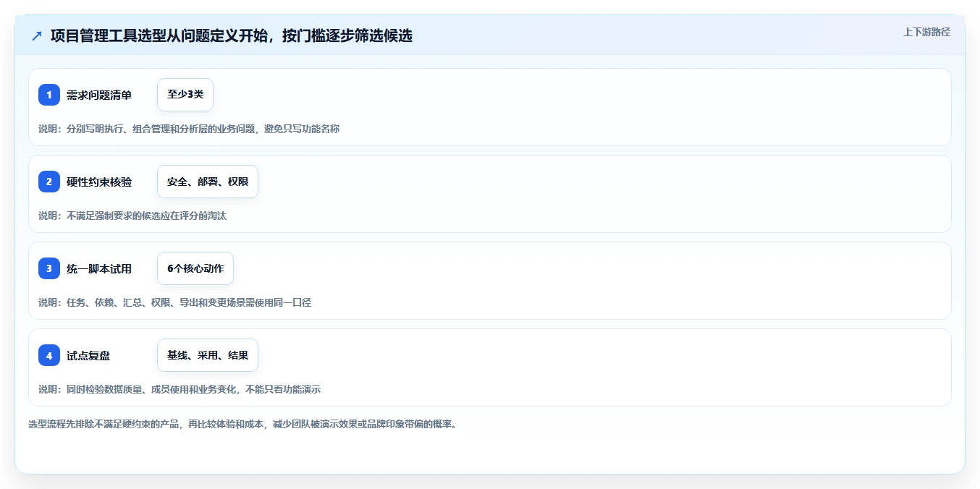Click description starting 说明：不满足强制要求
Image resolution: width=980 pixels, height=489 pixels.
tap(132, 216)
